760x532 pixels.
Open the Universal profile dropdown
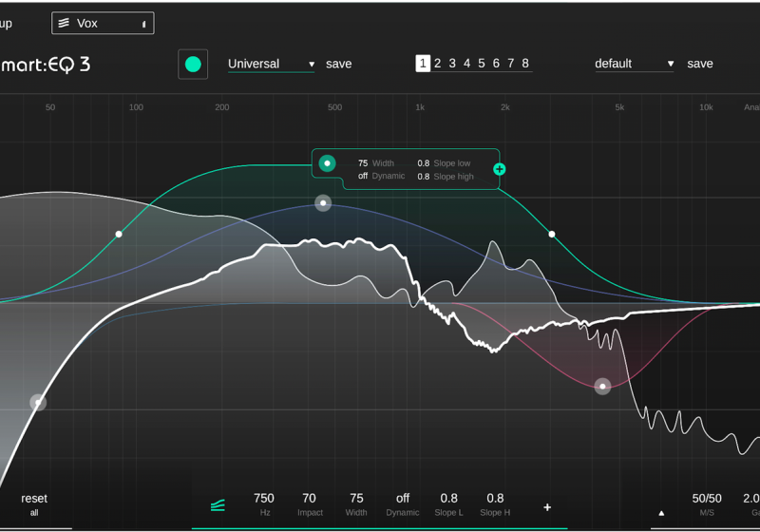[271, 64]
